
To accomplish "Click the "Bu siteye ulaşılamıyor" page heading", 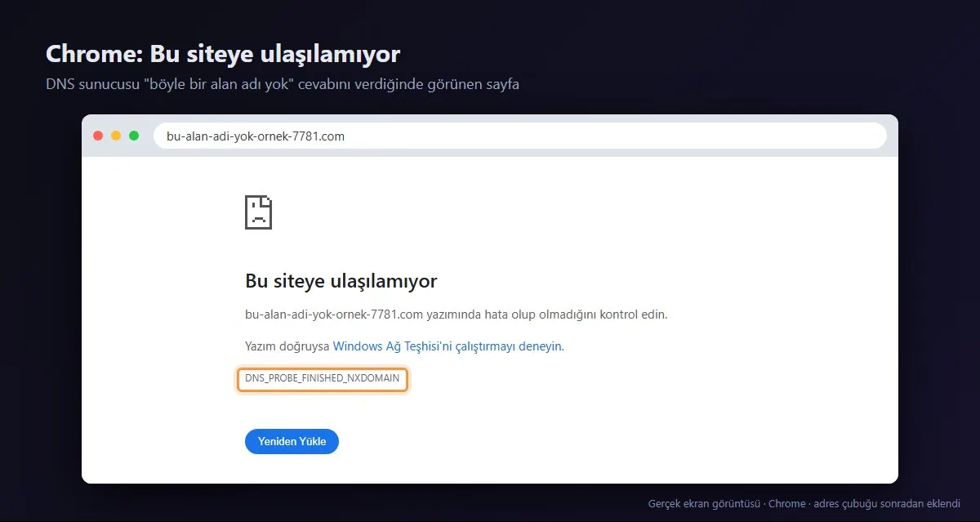I will (x=341, y=281).
